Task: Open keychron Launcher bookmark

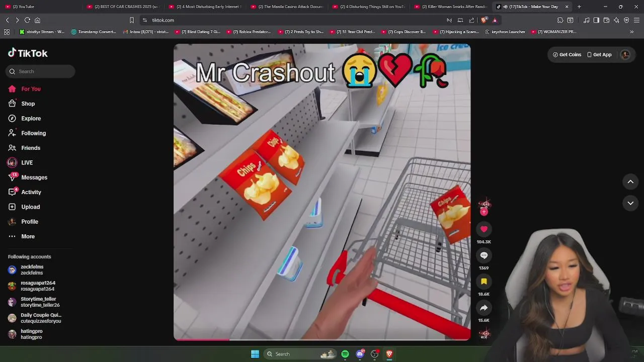Action: [x=505, y=32]
